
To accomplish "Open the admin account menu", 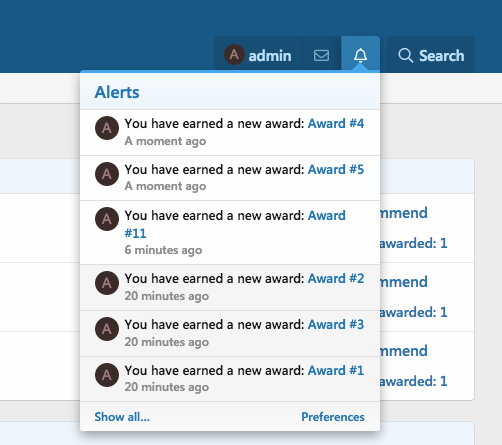I will [x=258, y=55].
